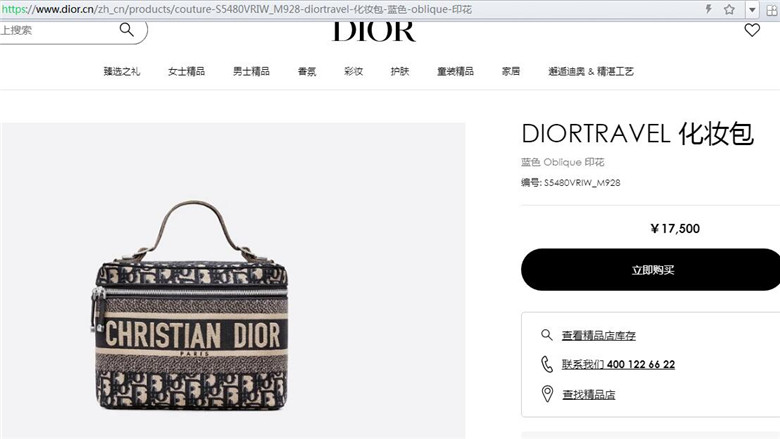Click magnifier icon beside 查看精品店库存
780x439 pixels.
click(x=547, y=335)
